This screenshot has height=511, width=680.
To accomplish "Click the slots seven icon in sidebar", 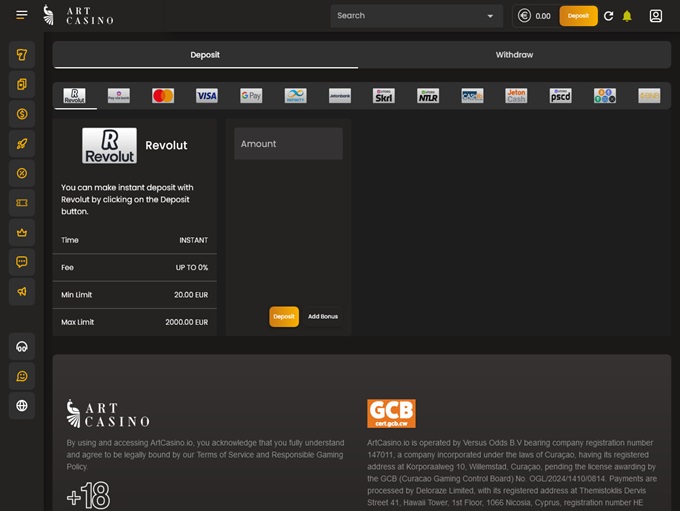I will point(22,55).
